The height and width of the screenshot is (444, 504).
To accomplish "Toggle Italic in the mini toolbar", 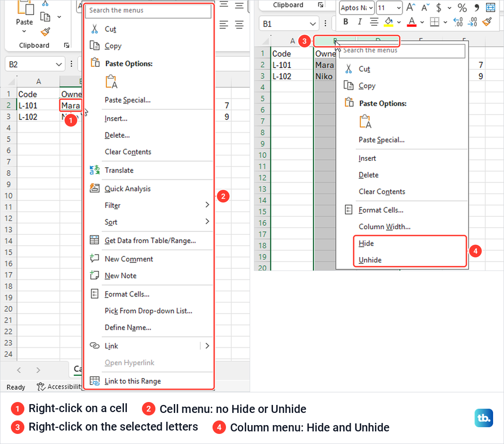I will click(360, 22).
